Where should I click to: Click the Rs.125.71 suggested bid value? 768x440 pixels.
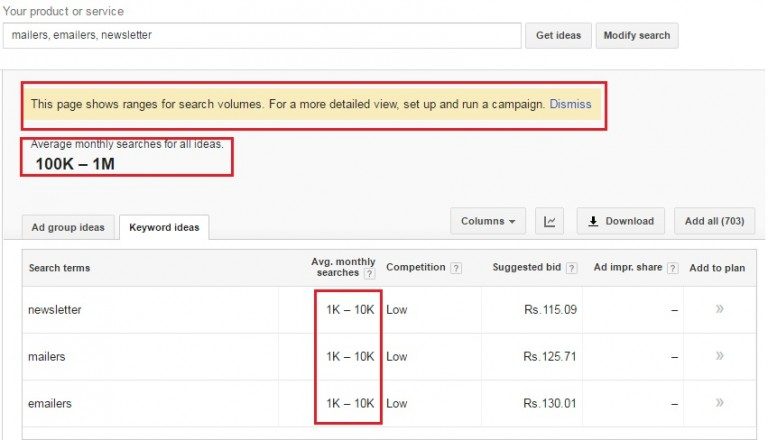[x=550, y=357]
